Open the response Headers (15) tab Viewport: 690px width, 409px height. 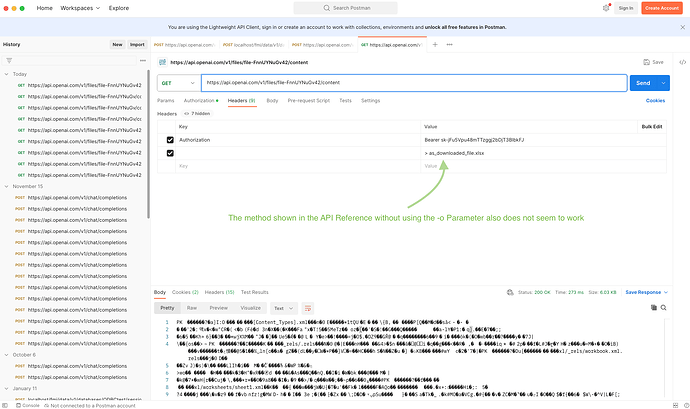tap(220, 292)
